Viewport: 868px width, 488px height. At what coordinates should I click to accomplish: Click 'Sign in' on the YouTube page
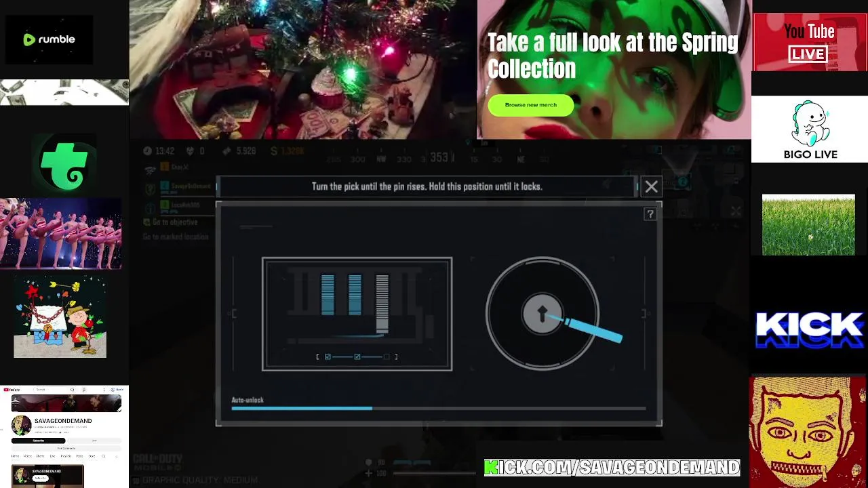pyautogui.click(x=117, y=390)
